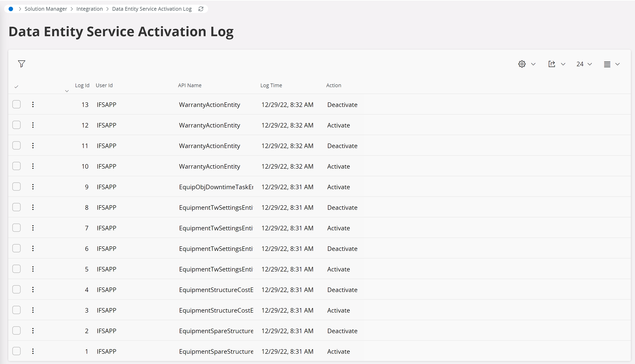Image resolution: width=635 pixels, height=364 pixels.
Task: Go to Solution Manager breadcrumb
Action: click(x=45, y=9)
